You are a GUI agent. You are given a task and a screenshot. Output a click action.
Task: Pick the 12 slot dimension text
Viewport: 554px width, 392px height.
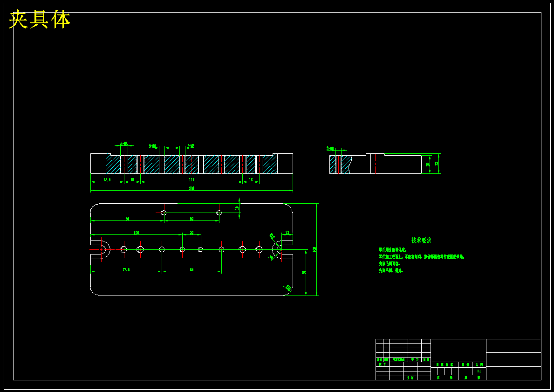pyautogui.click(x=287, y=233)
